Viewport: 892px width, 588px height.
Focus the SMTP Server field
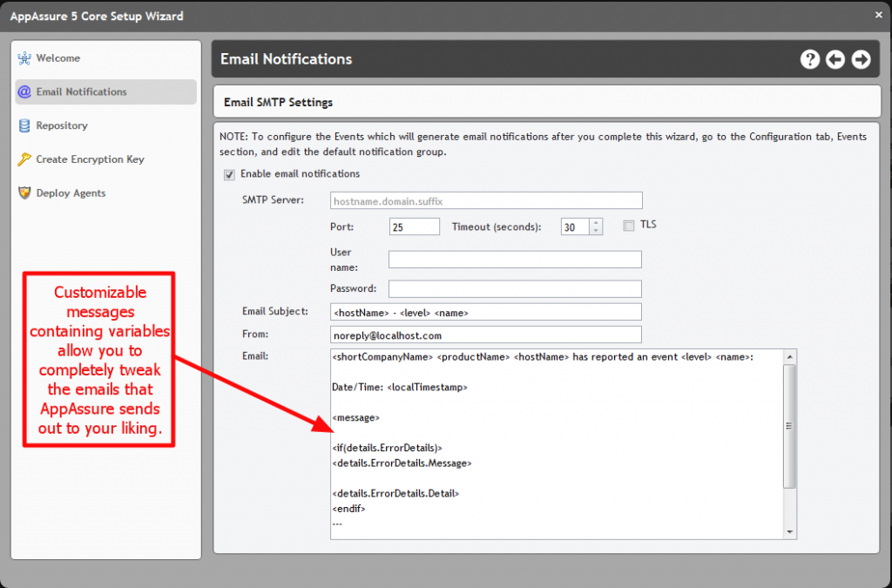click(x=486, y=200)
